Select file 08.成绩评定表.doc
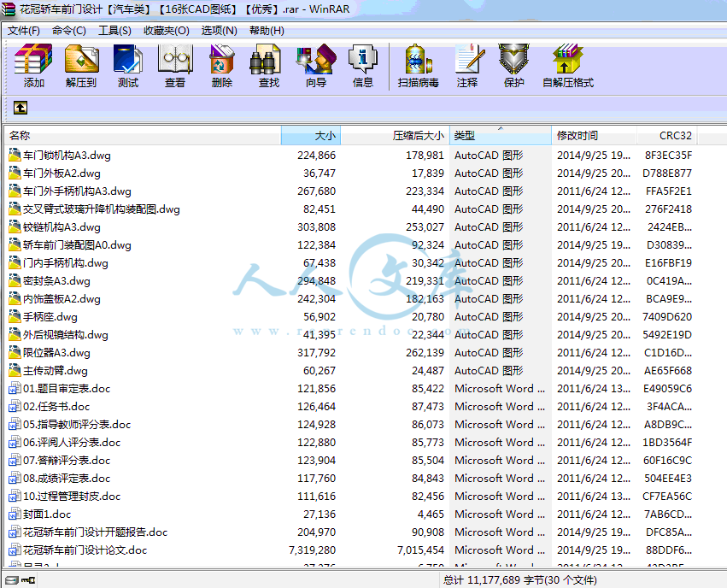 coord(67,478)
